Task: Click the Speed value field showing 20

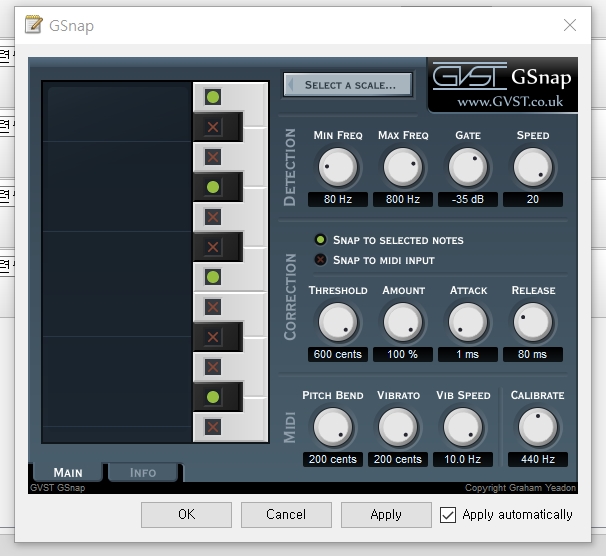Action: 533,199
